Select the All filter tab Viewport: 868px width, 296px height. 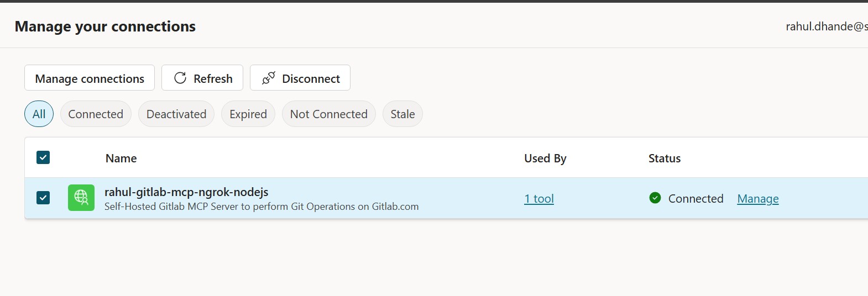point(39,114)
